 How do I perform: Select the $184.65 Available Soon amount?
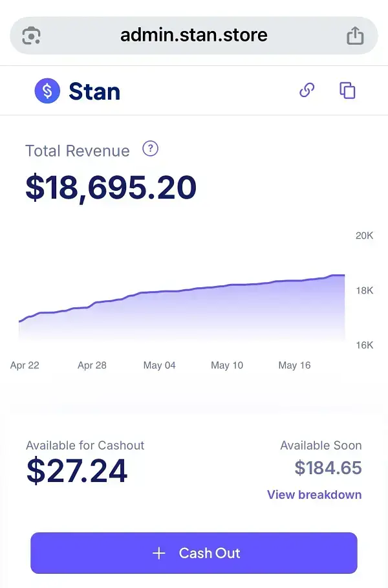328,468
